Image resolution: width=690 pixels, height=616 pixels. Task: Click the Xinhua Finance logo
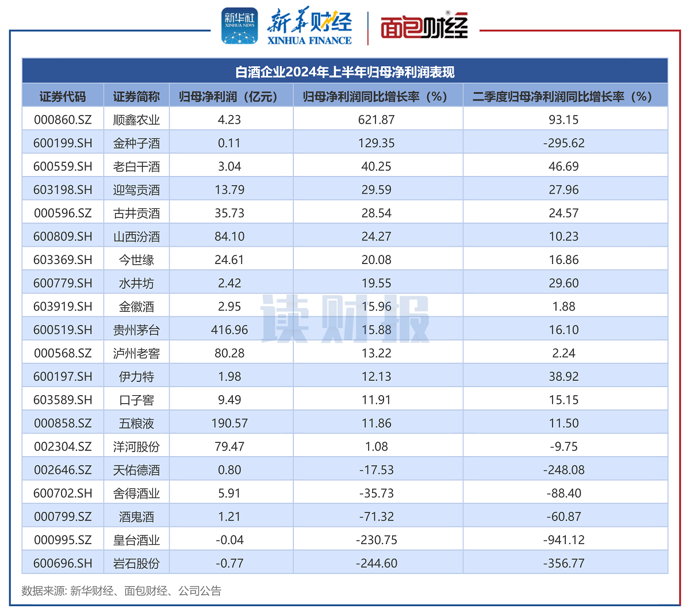[309, 26]
